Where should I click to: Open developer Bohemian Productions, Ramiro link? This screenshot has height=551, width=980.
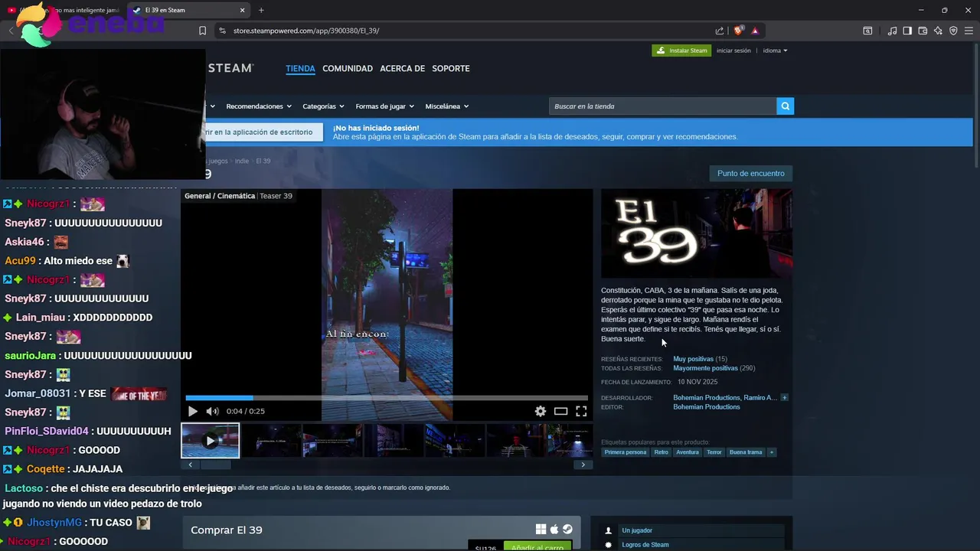coord(725,398)
